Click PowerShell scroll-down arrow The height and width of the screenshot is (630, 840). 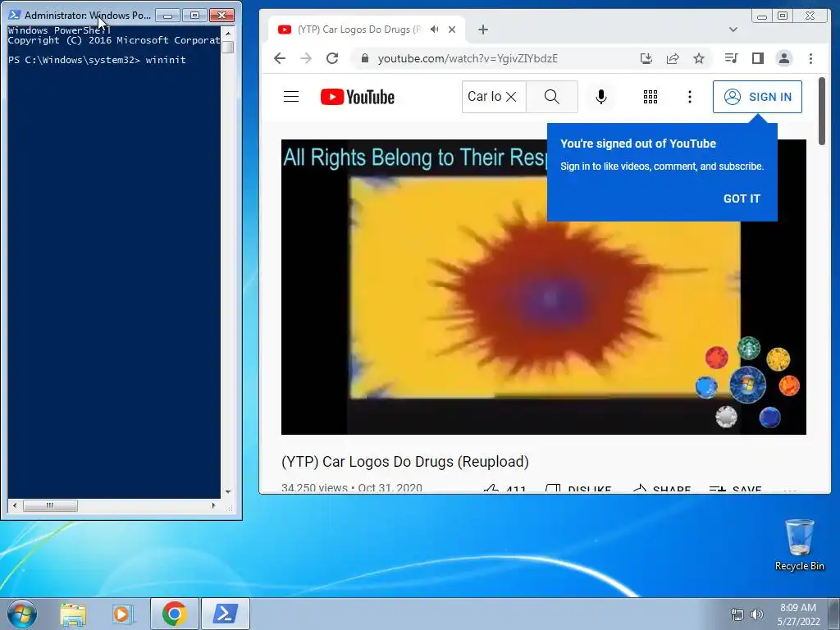pyautogui.click(x=228, y=492)
